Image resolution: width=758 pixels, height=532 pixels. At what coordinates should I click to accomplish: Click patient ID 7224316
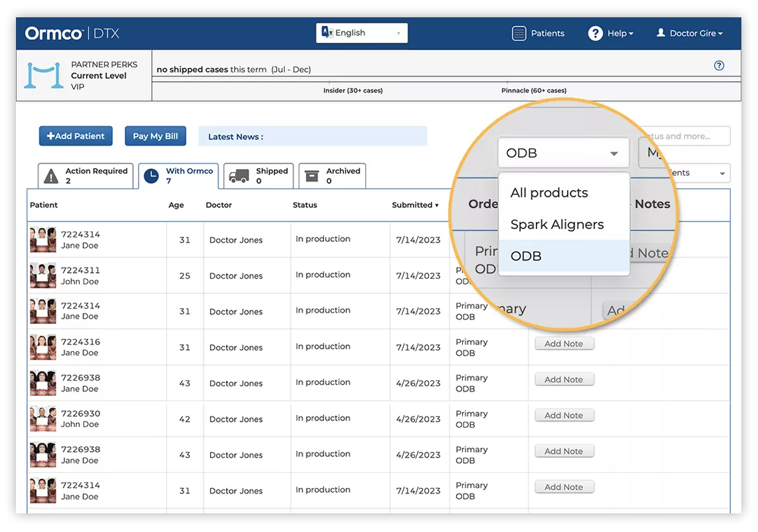point(80,341)
